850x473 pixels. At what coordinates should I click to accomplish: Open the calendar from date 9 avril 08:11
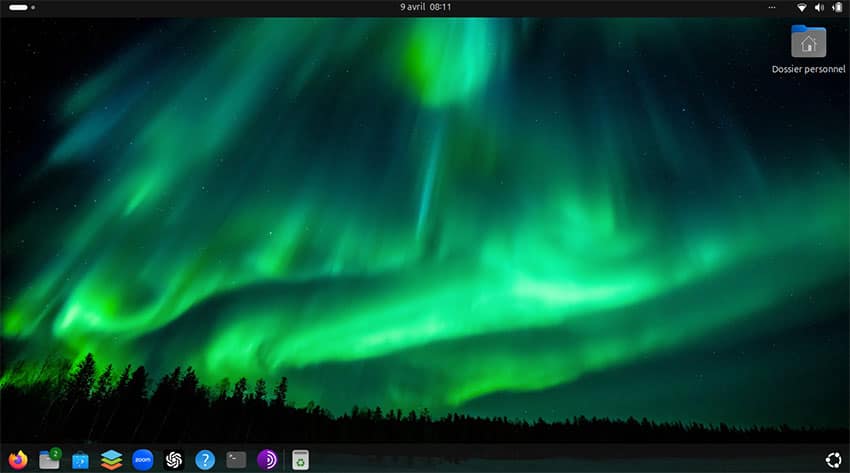click(x=425, y=7)
